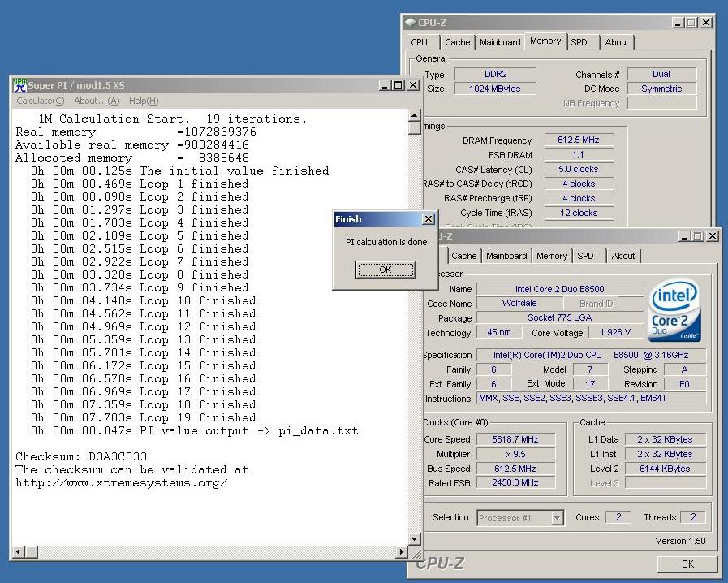Click OK in the Finish dialog
The width and height of the screenshot is (728, 583).
(386, 270)
